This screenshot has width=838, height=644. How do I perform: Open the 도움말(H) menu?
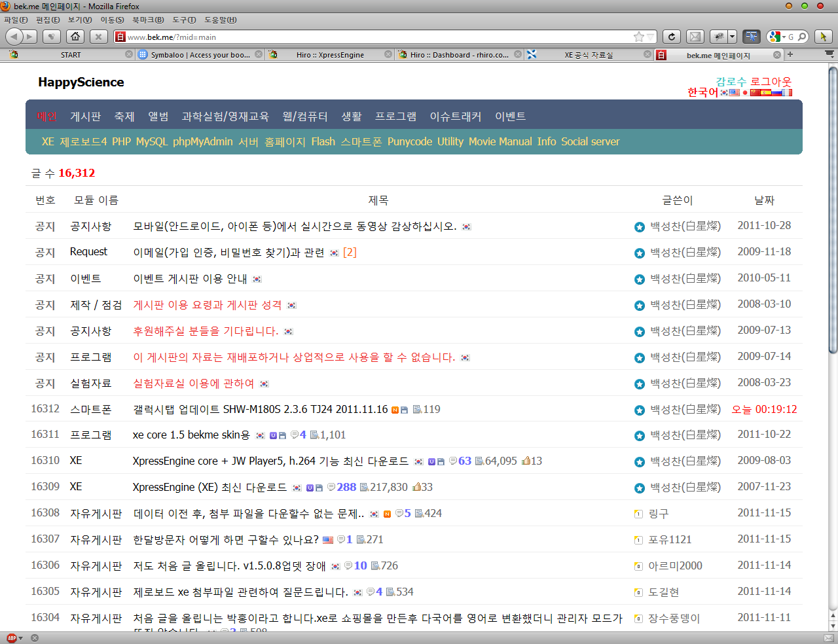(221, 20)
